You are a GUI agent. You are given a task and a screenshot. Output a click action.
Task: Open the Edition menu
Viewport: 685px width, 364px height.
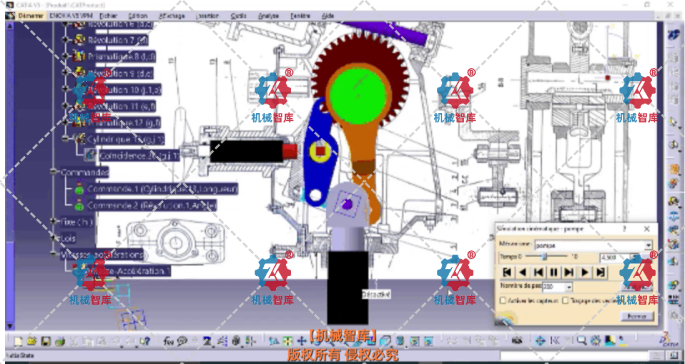click(x=138, y=16)
